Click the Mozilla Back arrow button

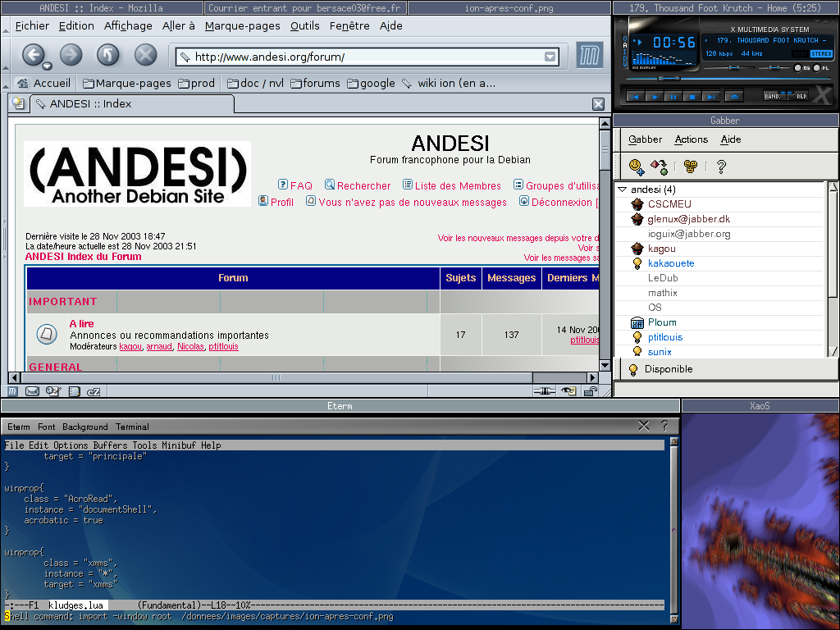pos(33,55)
